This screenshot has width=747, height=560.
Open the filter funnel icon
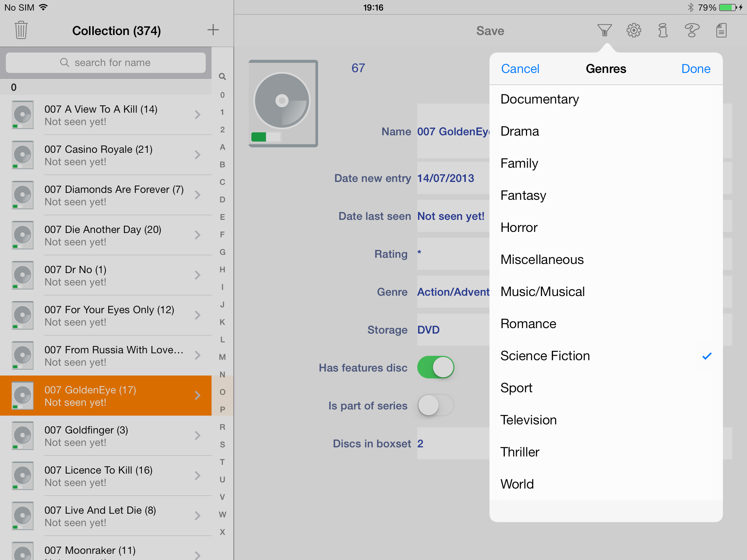point(604,30)
